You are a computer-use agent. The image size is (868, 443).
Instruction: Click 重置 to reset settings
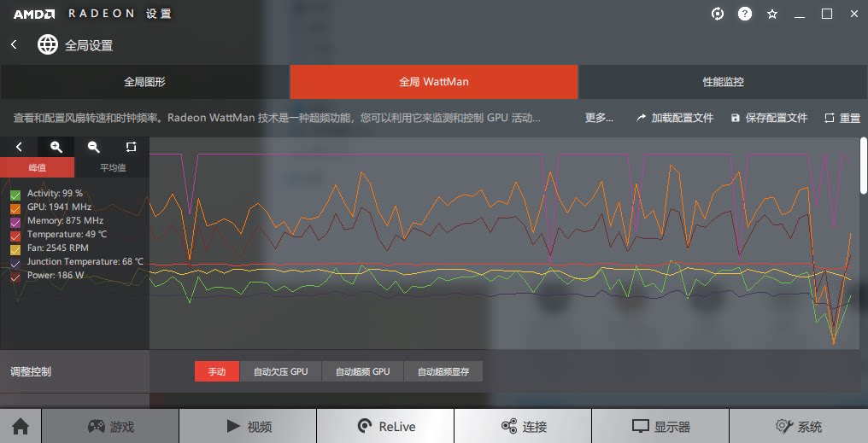click(x=842, y=118)
